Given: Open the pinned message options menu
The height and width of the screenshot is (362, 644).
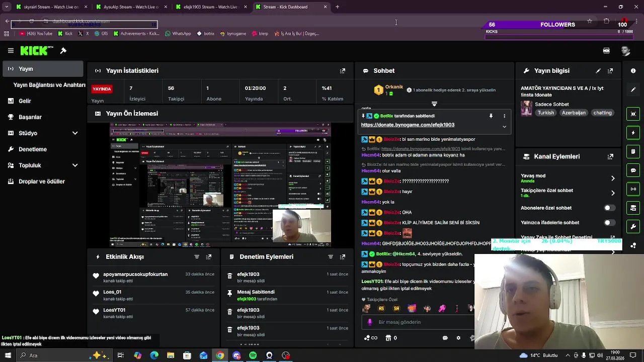Looking at the screenshot, I should click(x=504, y=116).
